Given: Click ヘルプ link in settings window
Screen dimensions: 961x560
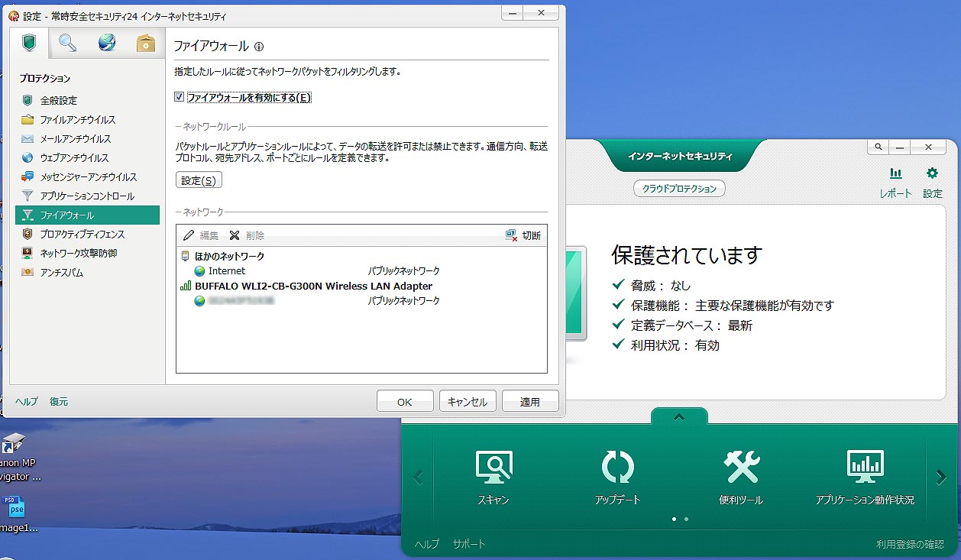Looking at the screenshot, I should (27, 401).
